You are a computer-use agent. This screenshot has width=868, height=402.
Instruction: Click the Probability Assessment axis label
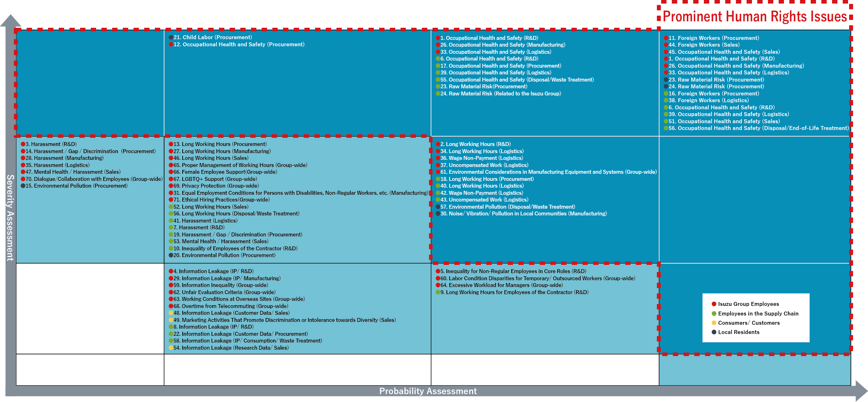(x=428, y=391)
